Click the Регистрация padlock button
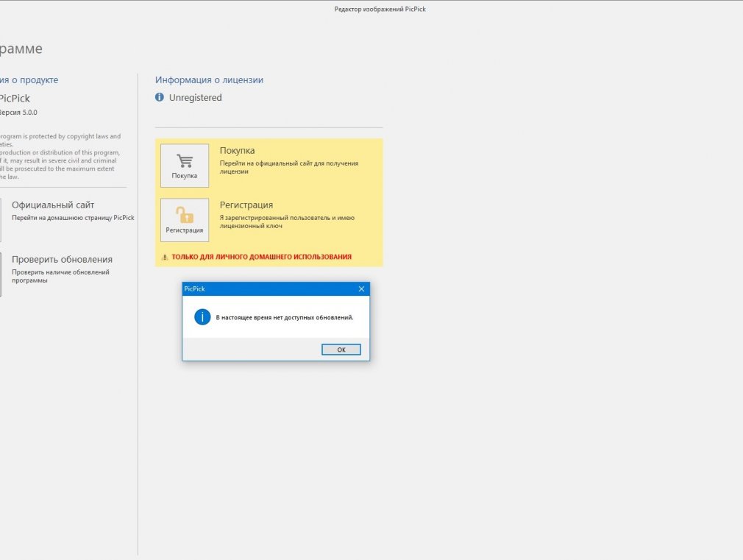The height and width of the screenshot is (560, 743). tap(185, 220)
